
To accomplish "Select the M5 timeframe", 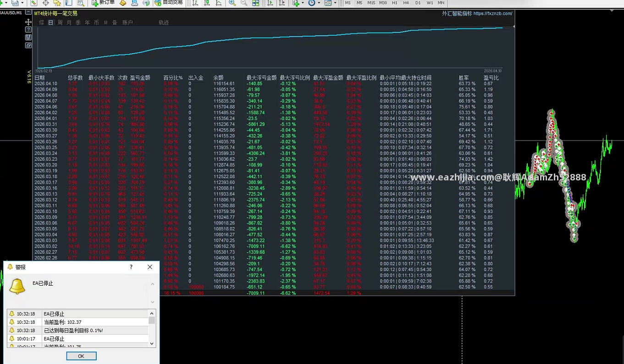I will click(359, 3).
